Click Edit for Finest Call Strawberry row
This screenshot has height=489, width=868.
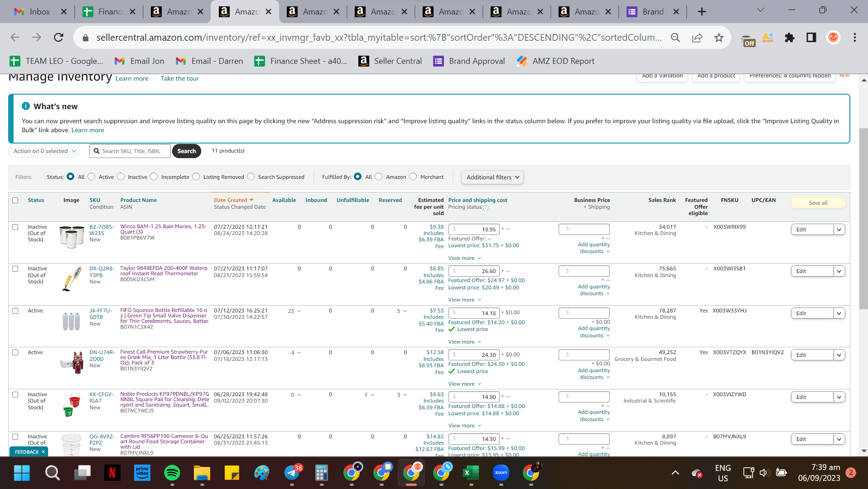tap(812, 355)
